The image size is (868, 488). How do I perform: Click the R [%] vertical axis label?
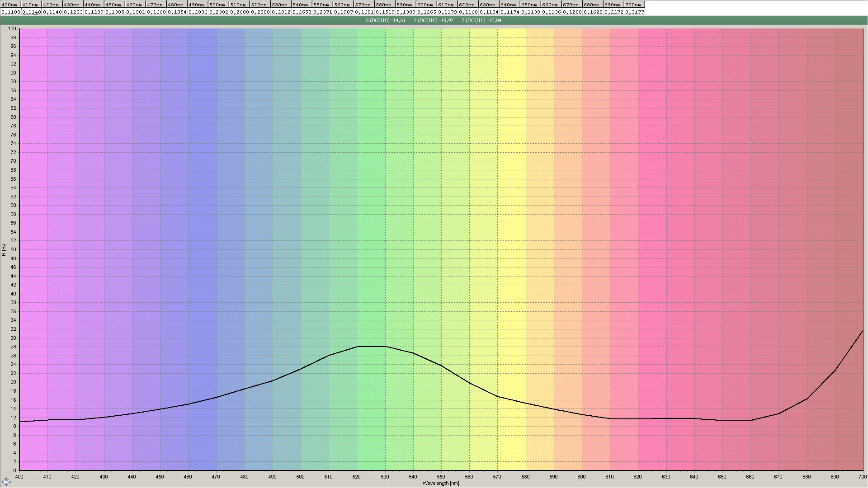[x=4, y=250]
